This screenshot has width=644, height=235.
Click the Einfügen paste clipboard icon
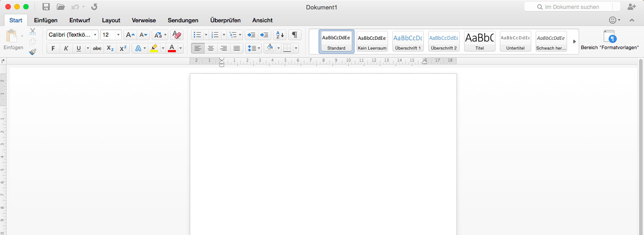[12, 37]
